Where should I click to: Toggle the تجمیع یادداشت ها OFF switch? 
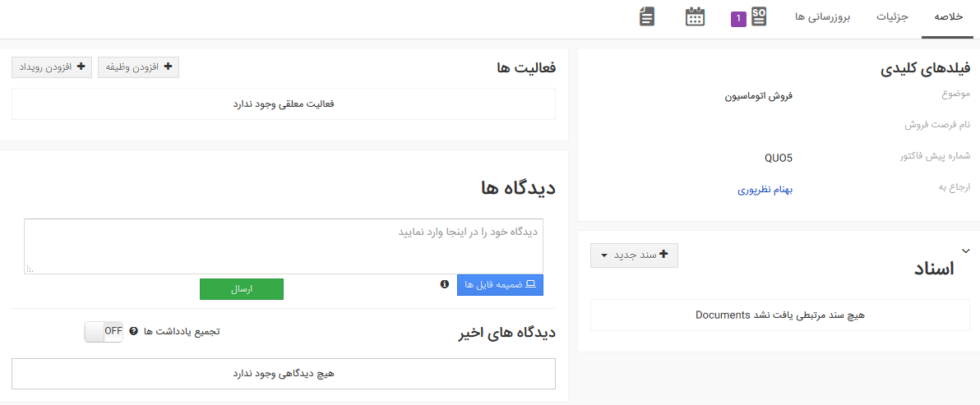(104, 331)
